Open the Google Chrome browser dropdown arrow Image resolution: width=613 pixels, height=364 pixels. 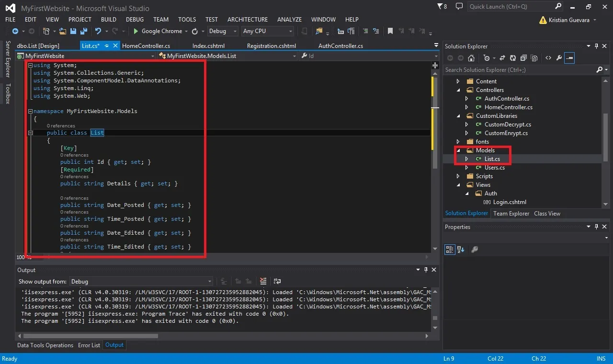tap(186, 31)
